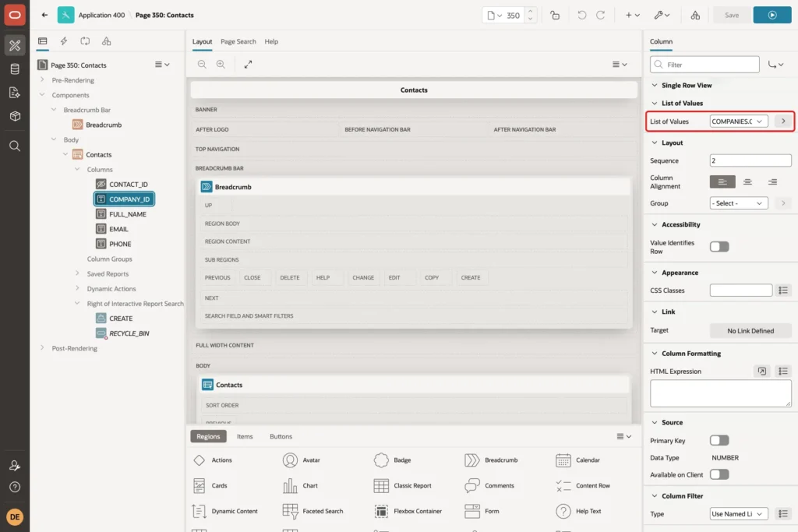Viewport: 798px width, 532px height.
Task: Select the Regions gallery tab
Action: [208, 436]
